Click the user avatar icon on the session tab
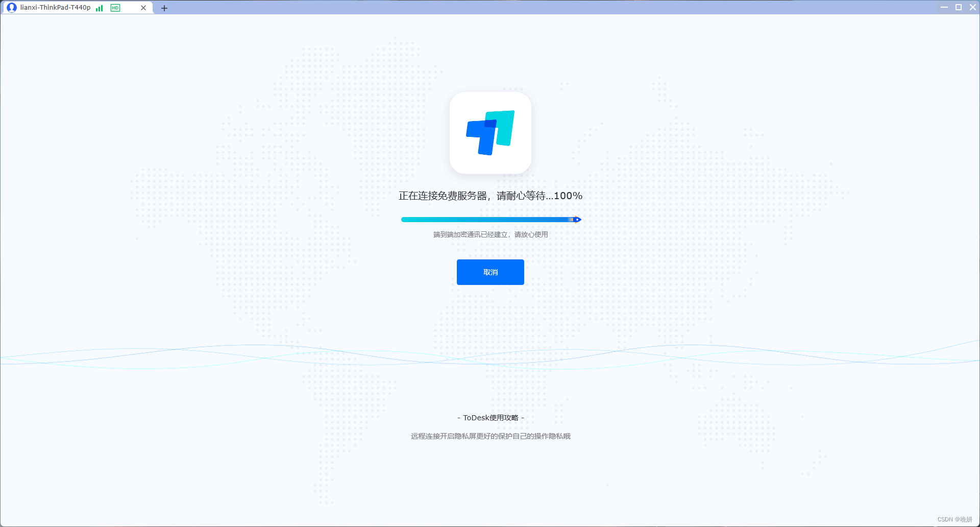980x527 pixels. 12,7
